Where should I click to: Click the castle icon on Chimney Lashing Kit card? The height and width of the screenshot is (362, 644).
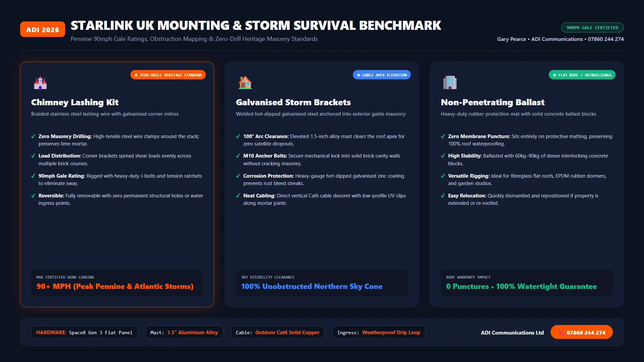tap(40, 82)
